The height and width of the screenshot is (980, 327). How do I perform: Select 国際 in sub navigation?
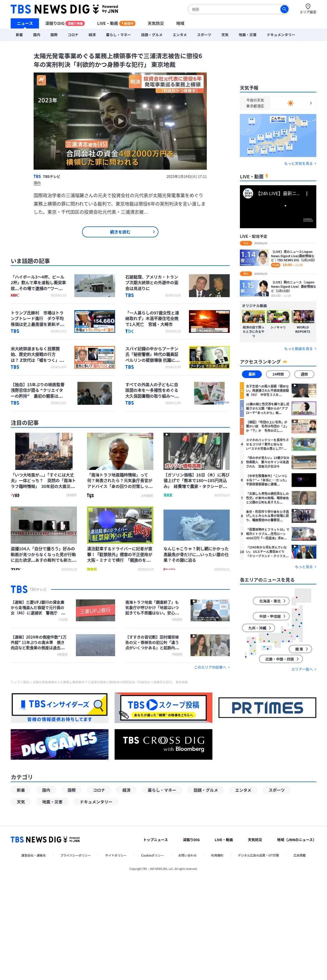point(54,35)
